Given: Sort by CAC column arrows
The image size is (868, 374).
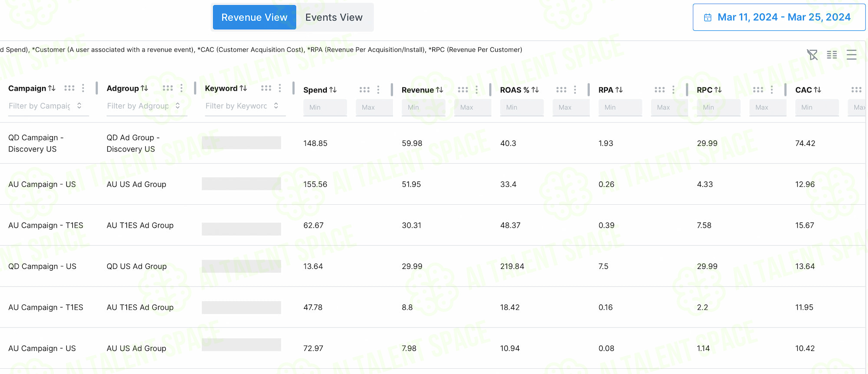Looking at the screenshot, I should coord(818,89).
